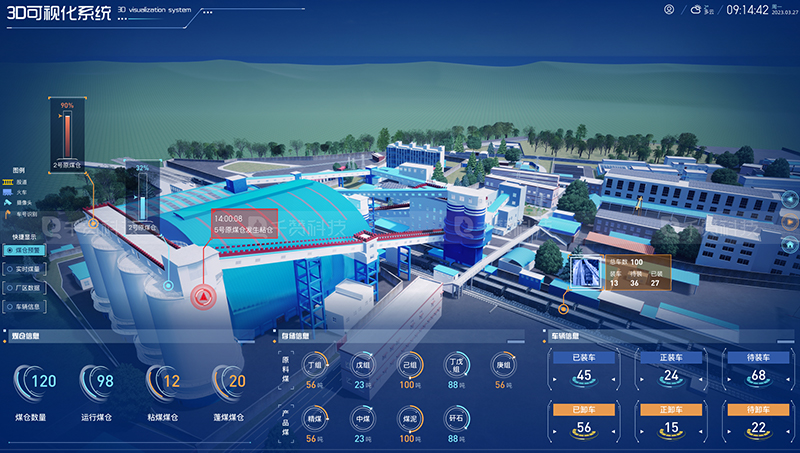Click the home view icon on right edge
This screenshot has height=453, width=800.
click(790, 244)
